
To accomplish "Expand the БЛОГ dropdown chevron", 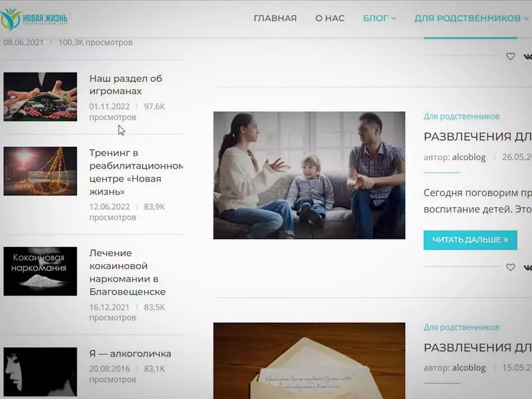I will (394, 18).
